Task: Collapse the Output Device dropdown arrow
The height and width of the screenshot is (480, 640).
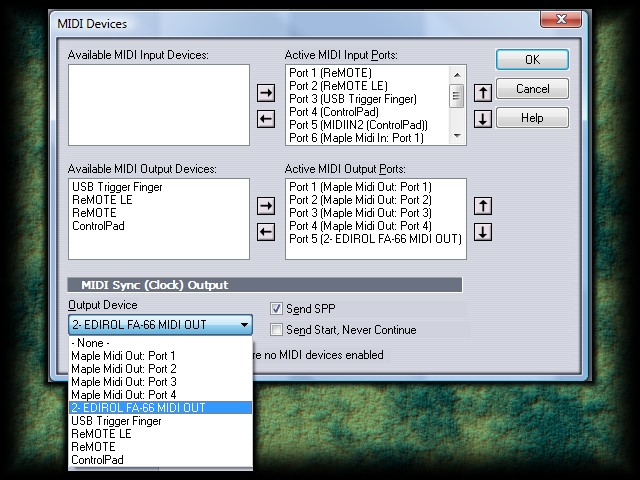Action: [x=244, y=325]
